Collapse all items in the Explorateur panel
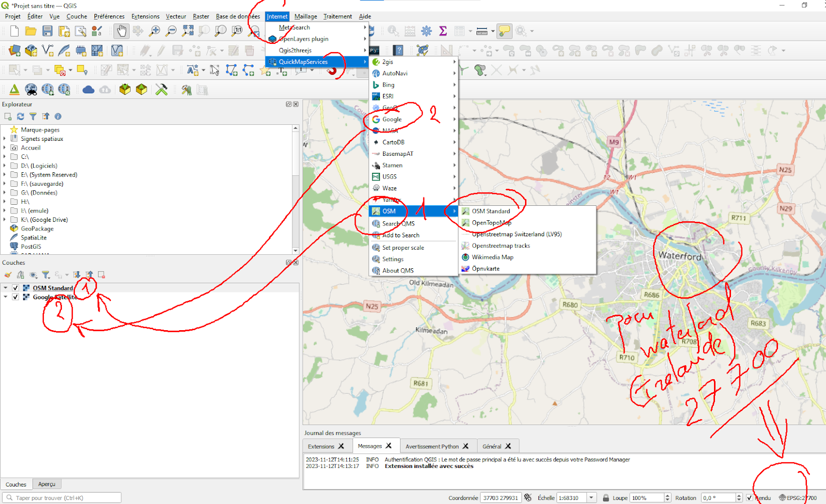This screenshot has height=504, width=826. pyautogui.click(x=46, y=117)
